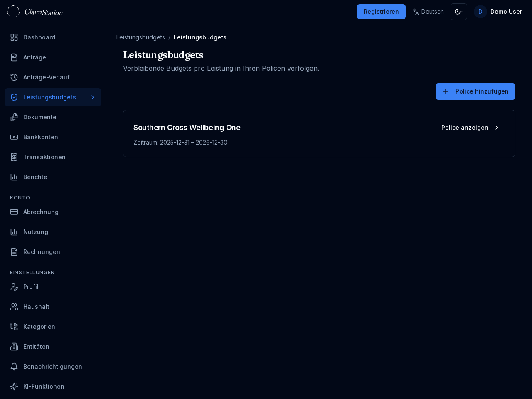This screenshot has width=532, height=399.
Task: Click Police hinzufügen button
Action: tap(475, 91)
